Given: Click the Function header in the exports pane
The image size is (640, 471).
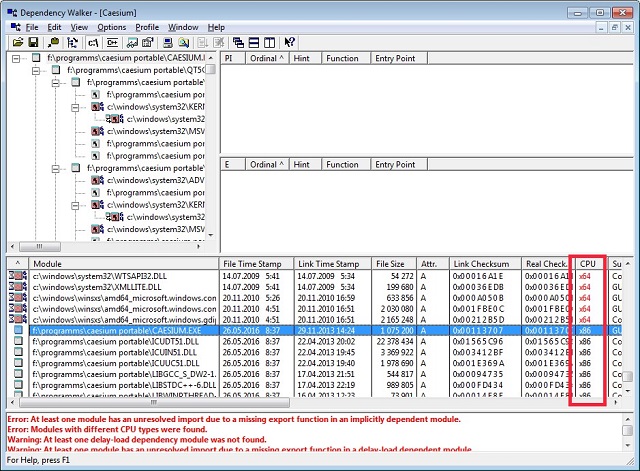Looking at the screenshot, I should pyautogui.click(x=346, y=164).
